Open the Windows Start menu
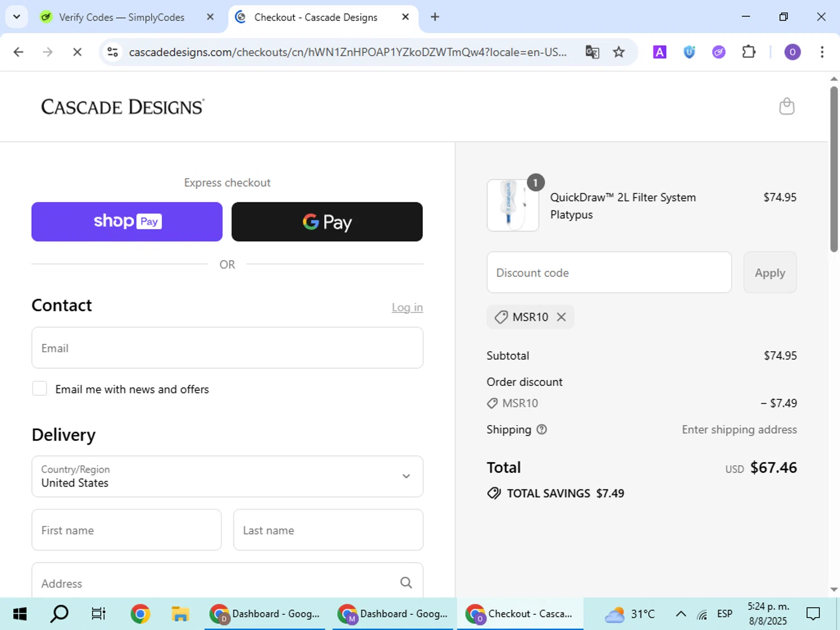 coord(20,614)
